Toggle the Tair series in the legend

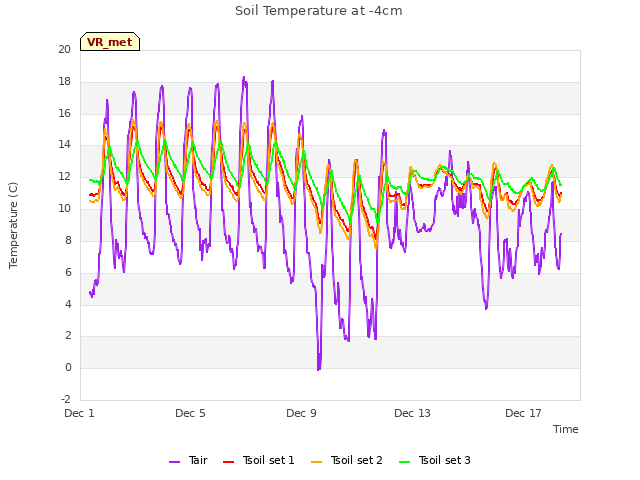(x=188, y=460)
